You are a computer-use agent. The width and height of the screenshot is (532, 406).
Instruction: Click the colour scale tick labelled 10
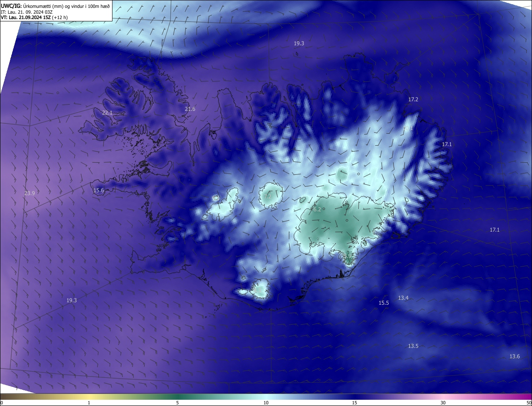tap(266, 403)
